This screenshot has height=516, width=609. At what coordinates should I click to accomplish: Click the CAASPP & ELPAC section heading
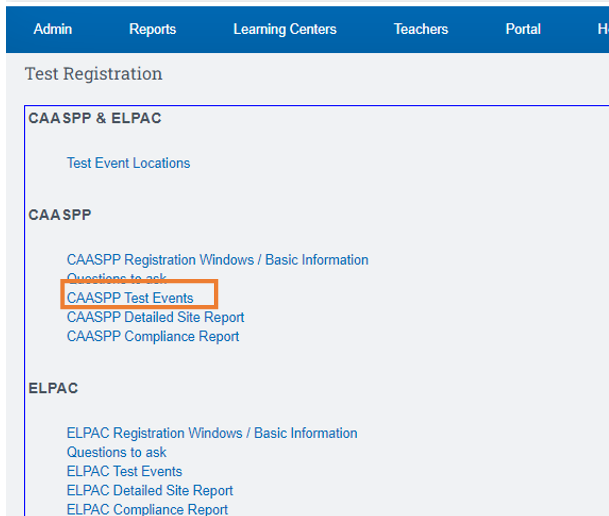[95, 118]
